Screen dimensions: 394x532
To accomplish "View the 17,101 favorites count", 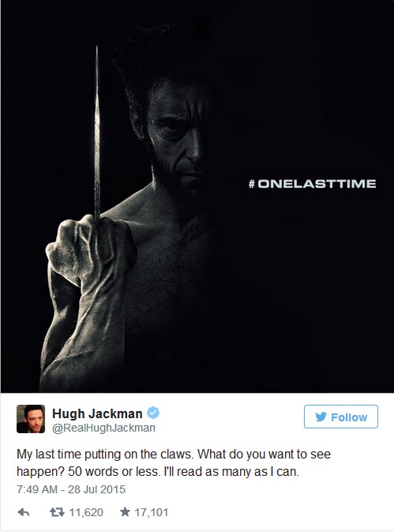I will click(152, 512).
